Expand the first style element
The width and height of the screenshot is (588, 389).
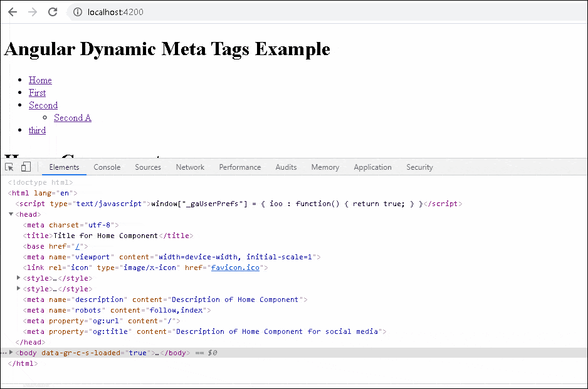pyautogui.click(x=18, y=278)
